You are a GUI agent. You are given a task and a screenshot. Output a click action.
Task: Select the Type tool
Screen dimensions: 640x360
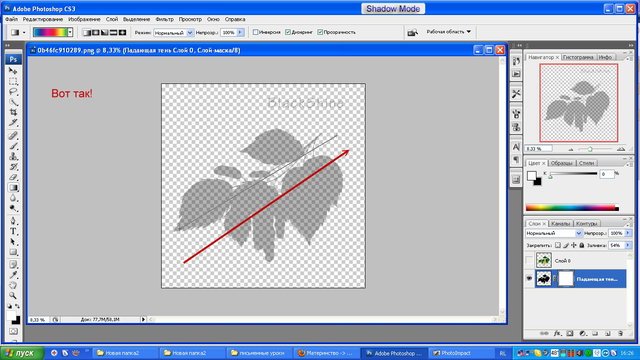click(x=13, y=231)
